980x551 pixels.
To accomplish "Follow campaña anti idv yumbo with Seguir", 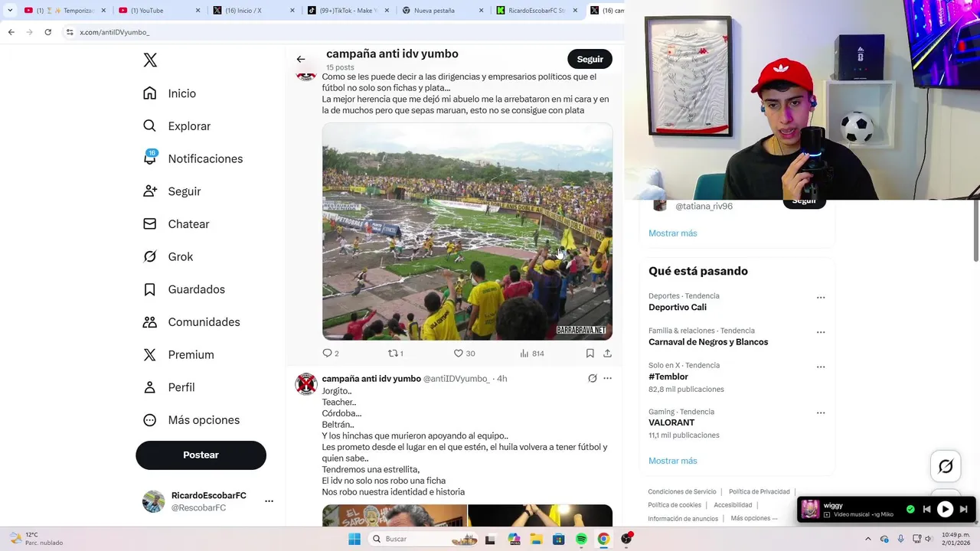I will point(590,59).
